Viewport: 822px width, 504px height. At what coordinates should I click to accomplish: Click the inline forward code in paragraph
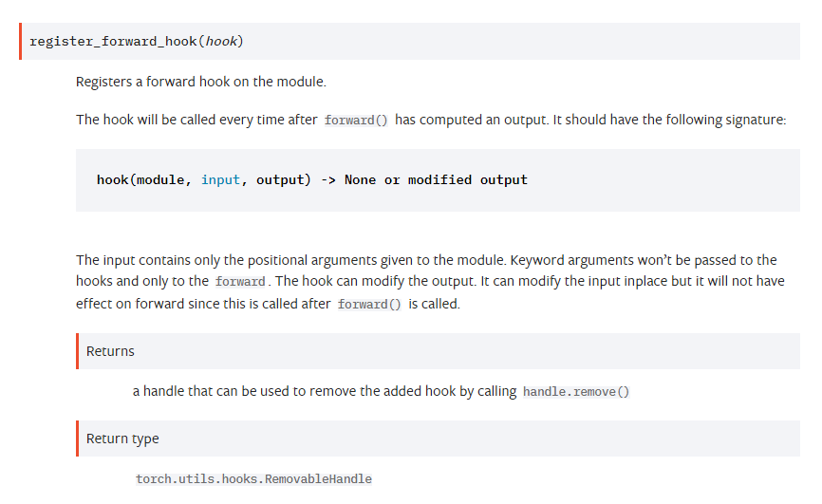(x=240, y=282)
